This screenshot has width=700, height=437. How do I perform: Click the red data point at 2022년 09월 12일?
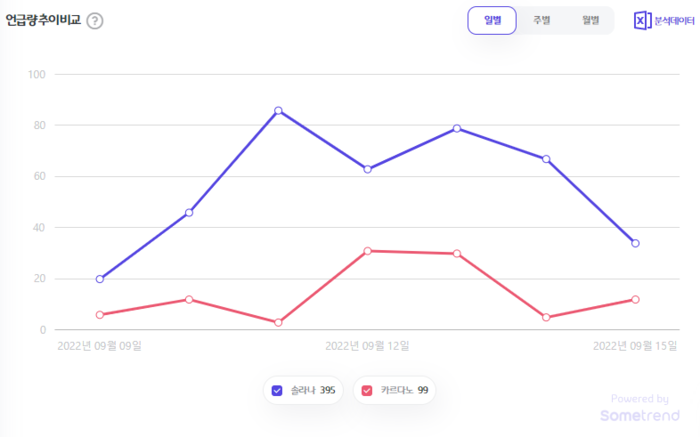click(367, 251)
